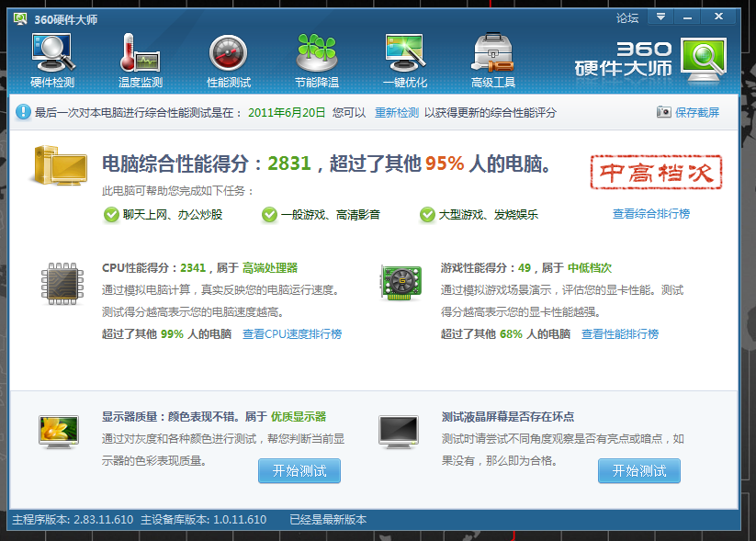Click the 已经是最新版本 status bar text
This screenshot has width=756, height=541.
(328, 520)
